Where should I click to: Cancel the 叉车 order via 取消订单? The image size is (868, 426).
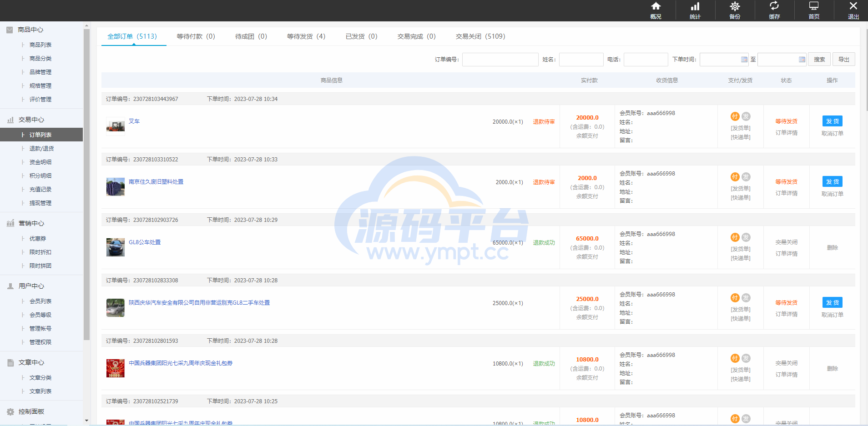click(x=833, y=134)
